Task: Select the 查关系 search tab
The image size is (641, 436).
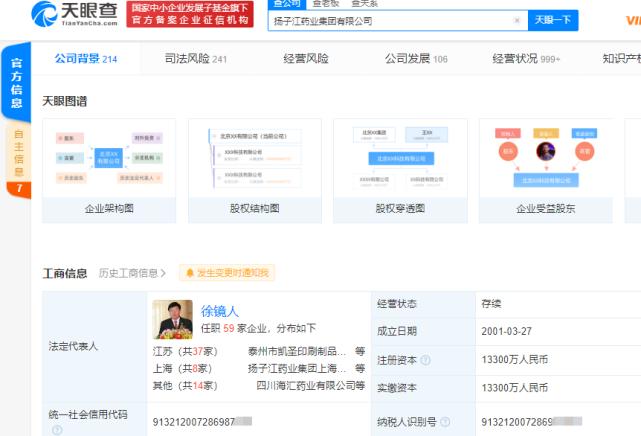Action: point(364,4)
